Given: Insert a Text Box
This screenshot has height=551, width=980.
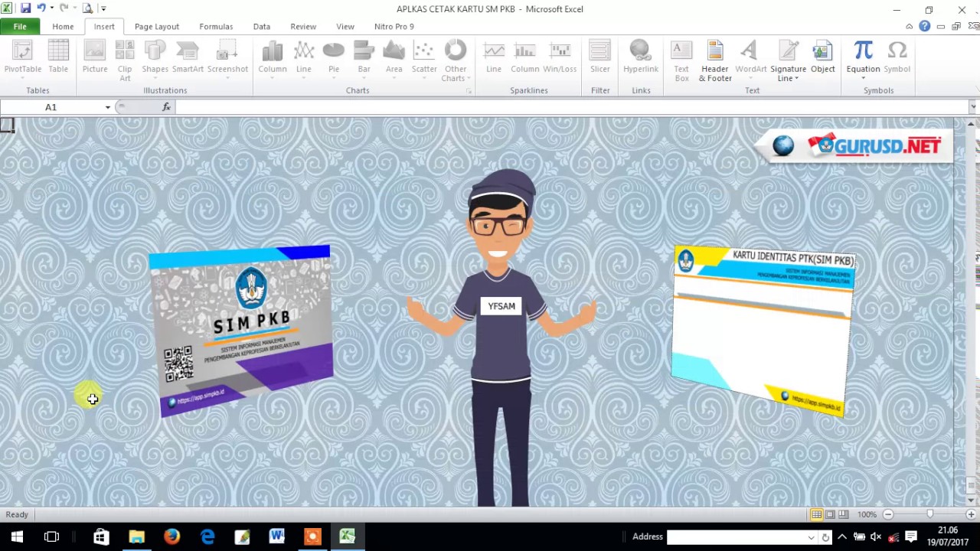Looking at the screenshot, I should click(x=681, y=60).
